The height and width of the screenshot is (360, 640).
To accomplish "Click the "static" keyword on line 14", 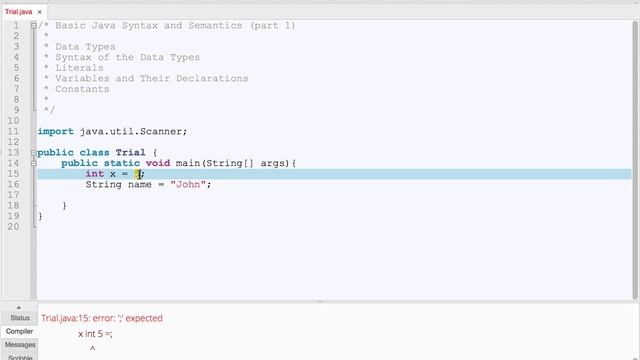I will point(121,163).
